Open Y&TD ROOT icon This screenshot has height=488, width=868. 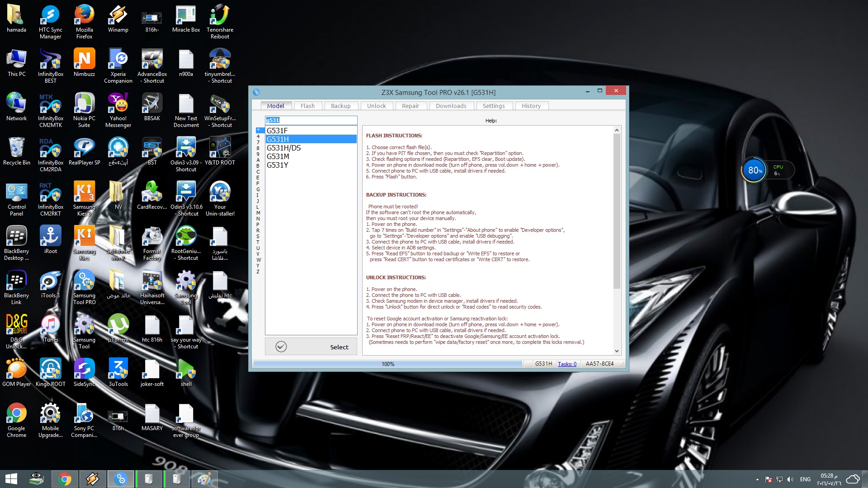click(220, 152)
